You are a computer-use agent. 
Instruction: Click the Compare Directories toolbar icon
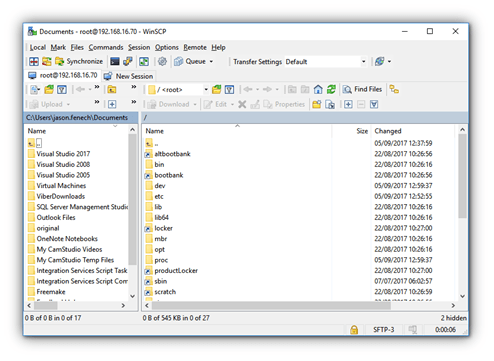pyautogui.click(x=34, y=61)
